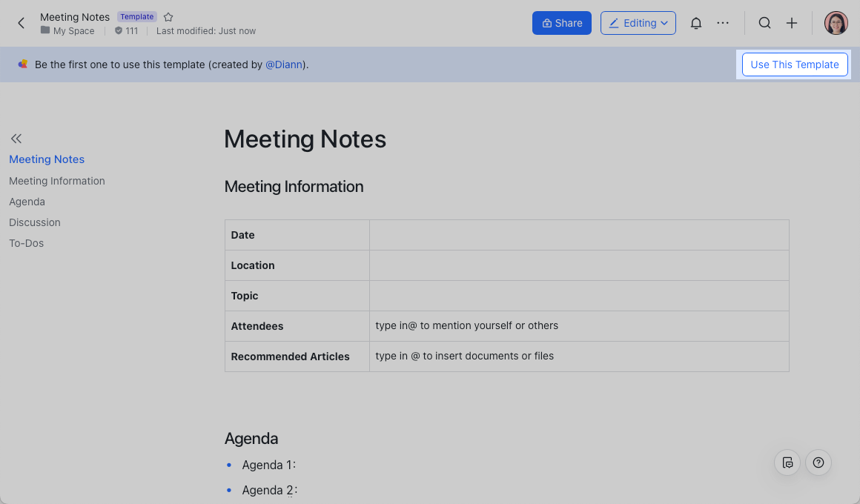Click Use This Template button
Viewport: 860px width, 504px height.
coord(794,64)
